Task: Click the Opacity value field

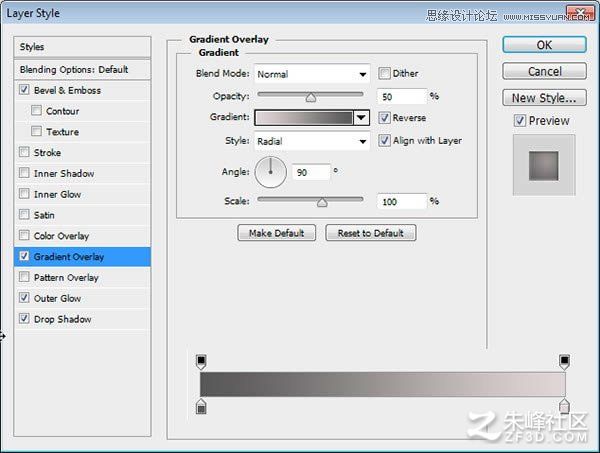Action: [402, 96]
